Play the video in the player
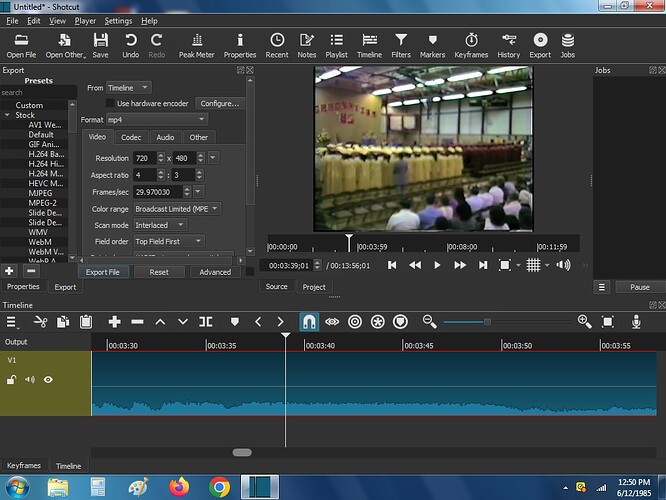 coord(437,266)
